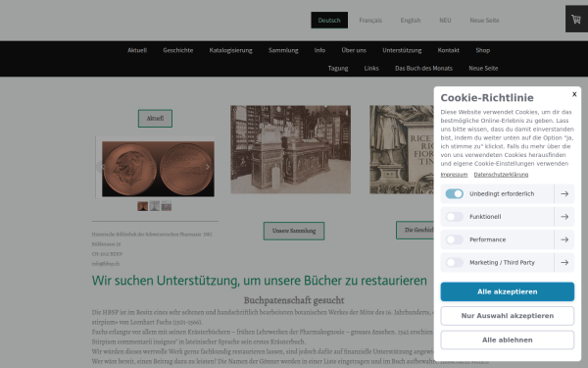
Task: Select the third slideshow thumbnail
Action: 167,206
